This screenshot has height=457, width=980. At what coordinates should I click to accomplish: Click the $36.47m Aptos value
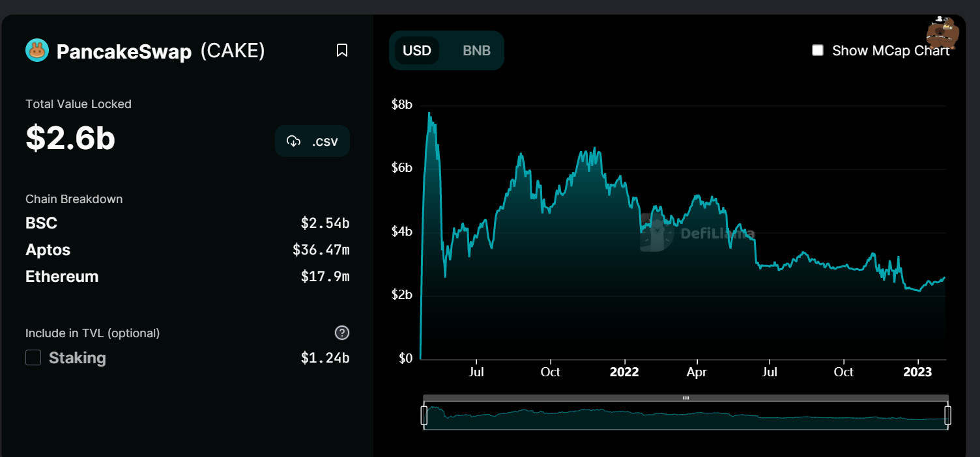[321, 250]
